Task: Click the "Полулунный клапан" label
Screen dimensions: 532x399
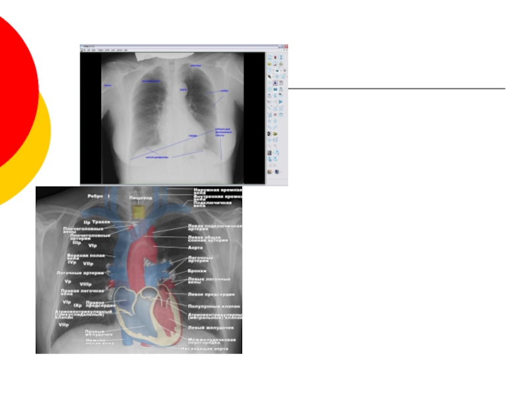Action: 213,307
